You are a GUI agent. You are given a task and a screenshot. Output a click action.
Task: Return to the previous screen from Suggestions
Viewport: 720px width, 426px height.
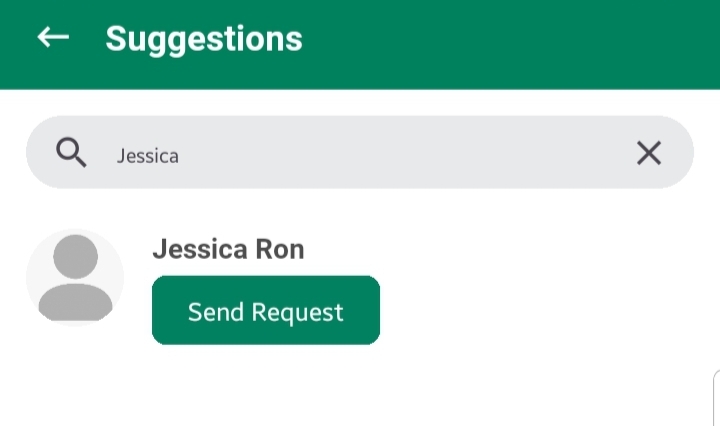[53, 38]
